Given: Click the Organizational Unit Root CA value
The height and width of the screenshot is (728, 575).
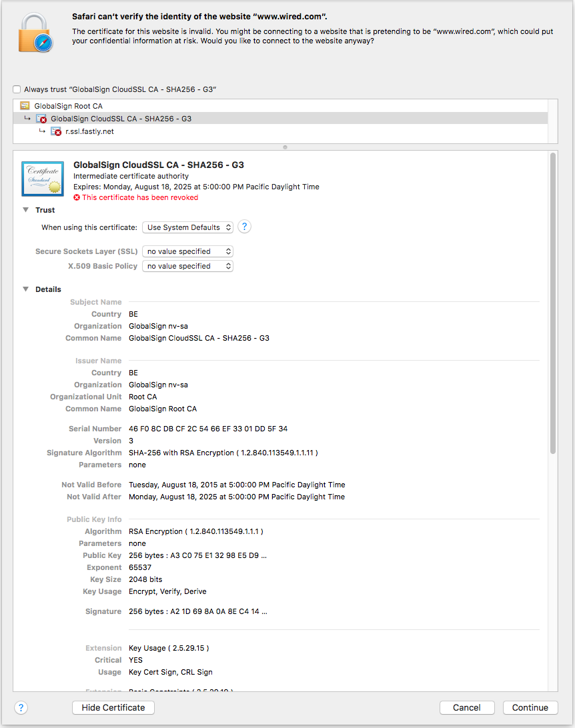Looking at the screenshot, I should pyautogui.click(x=143, y=397).
